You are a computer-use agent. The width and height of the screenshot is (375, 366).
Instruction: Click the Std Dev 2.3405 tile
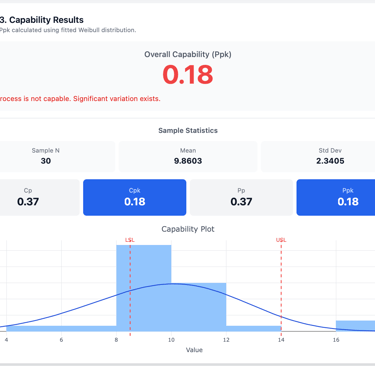point(318,157)
